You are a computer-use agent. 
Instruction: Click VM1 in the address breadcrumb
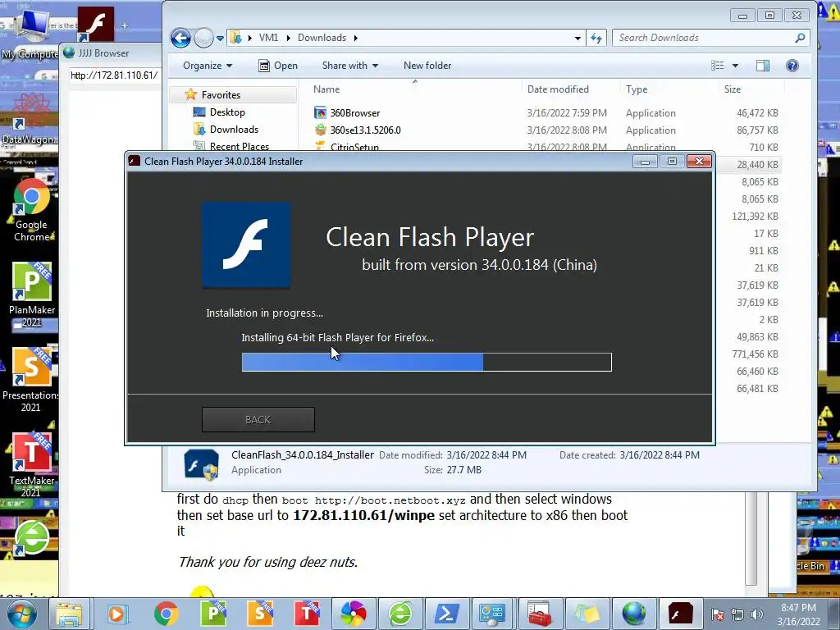click(268, 38)
